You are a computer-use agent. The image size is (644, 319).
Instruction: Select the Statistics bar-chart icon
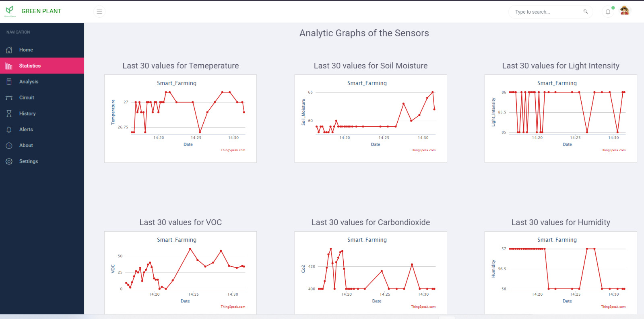click(9, 66)
